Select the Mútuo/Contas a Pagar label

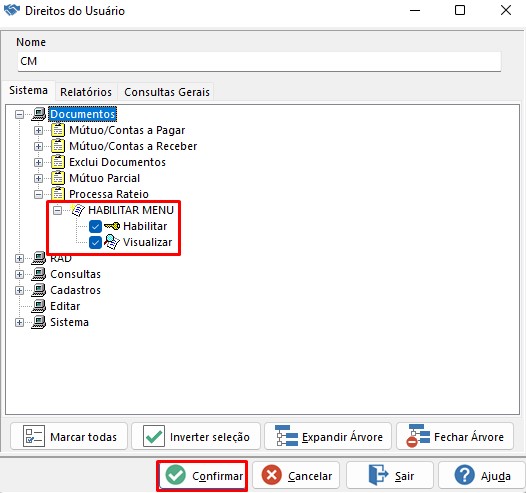[127, 130]
